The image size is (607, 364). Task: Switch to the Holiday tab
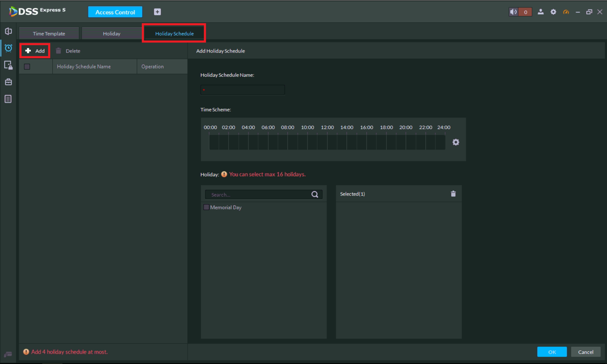click(112, 34)
